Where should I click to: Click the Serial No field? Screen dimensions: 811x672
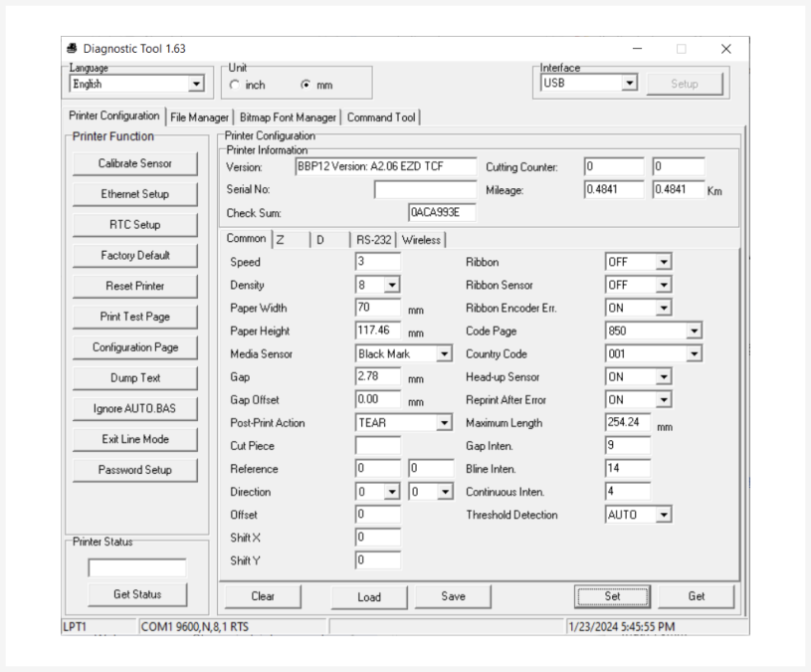click(x=425, y=190)
